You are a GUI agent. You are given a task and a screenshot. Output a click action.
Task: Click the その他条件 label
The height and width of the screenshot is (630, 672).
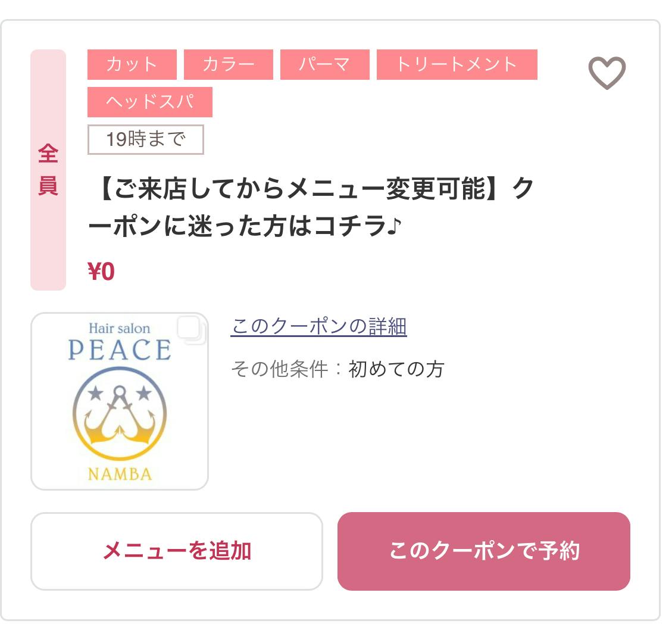pyautogui.click(x=279, y=369)
